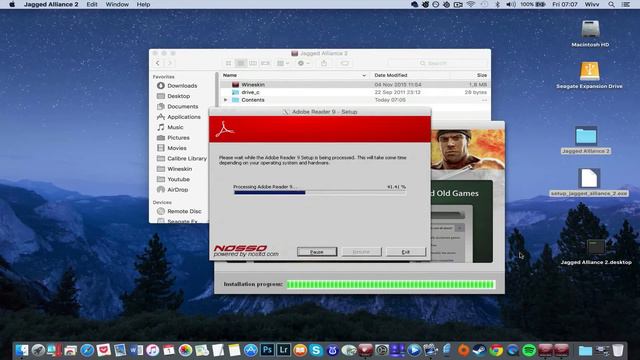This screenshot has height=360, width=640.
Task: Open the Jagged Alliance 2 app menu
Action: click(x=51, y=4)
